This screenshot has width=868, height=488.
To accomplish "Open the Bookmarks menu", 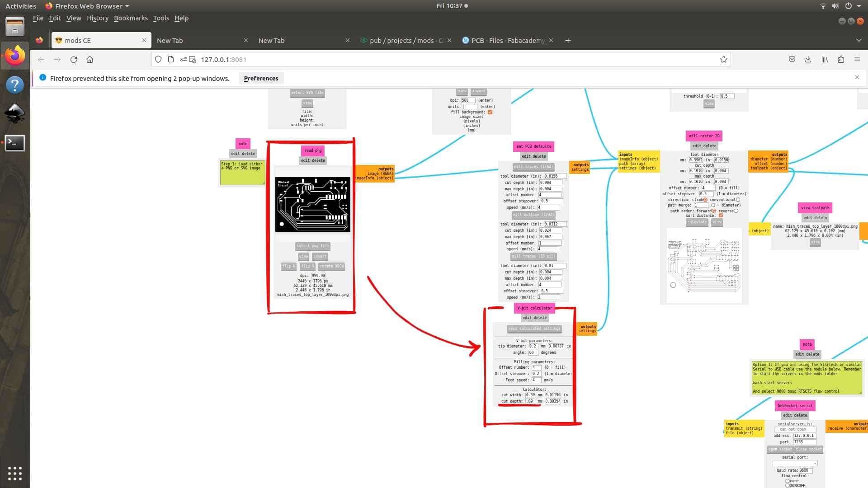I will pos(131,18).
